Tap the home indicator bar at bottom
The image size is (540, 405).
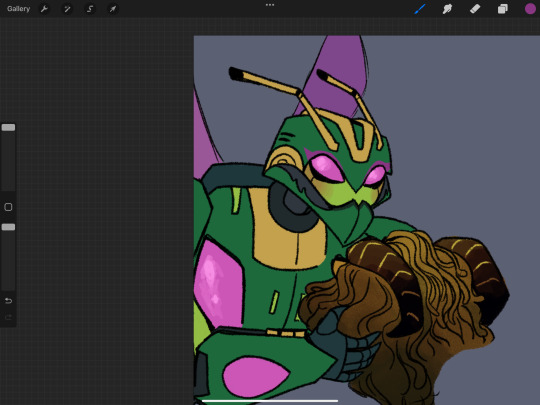pyautogui.click(x=270, y=401)
